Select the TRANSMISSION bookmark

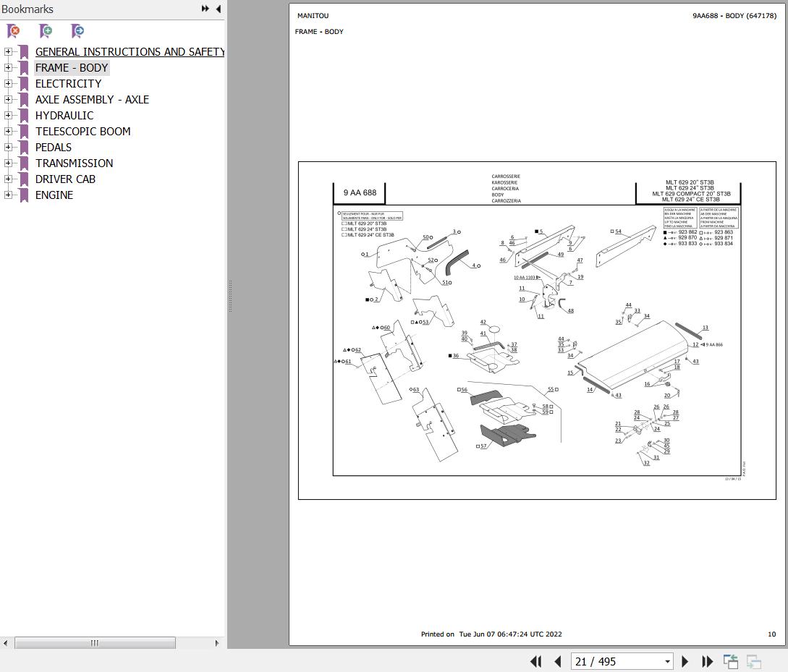tap(75, 163)
